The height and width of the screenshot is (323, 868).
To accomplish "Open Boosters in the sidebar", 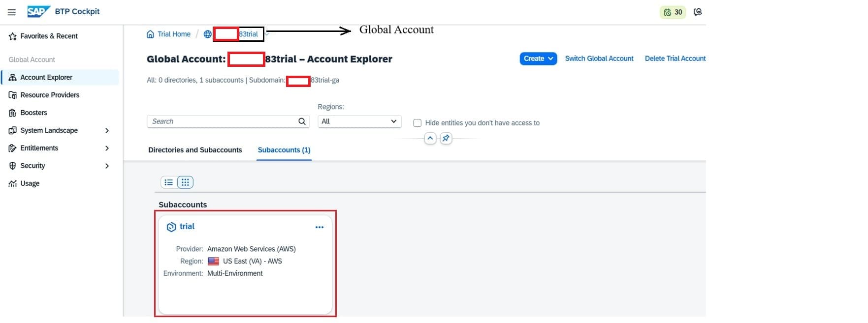I will pos(33,113).
